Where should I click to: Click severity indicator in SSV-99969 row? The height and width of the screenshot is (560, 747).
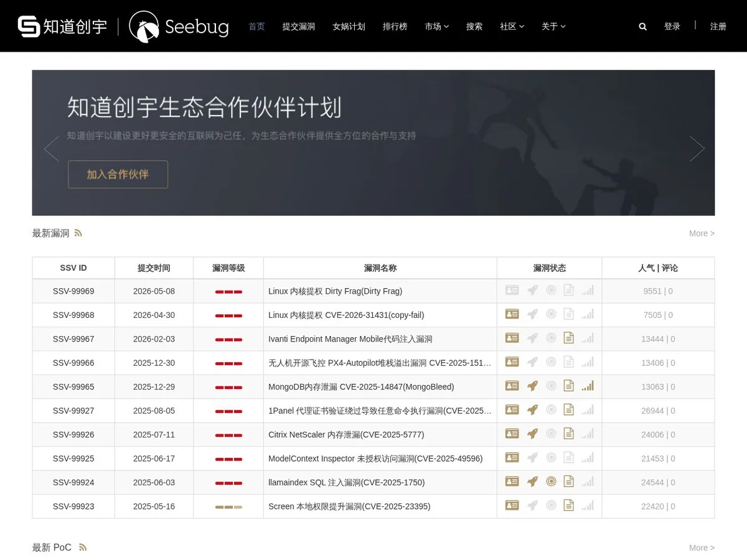[228, 292]
